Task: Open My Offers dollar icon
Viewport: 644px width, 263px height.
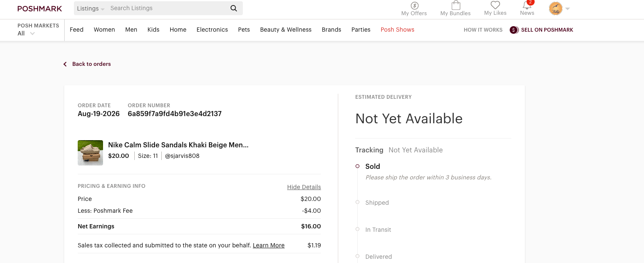Action: [x=414, y=5]
